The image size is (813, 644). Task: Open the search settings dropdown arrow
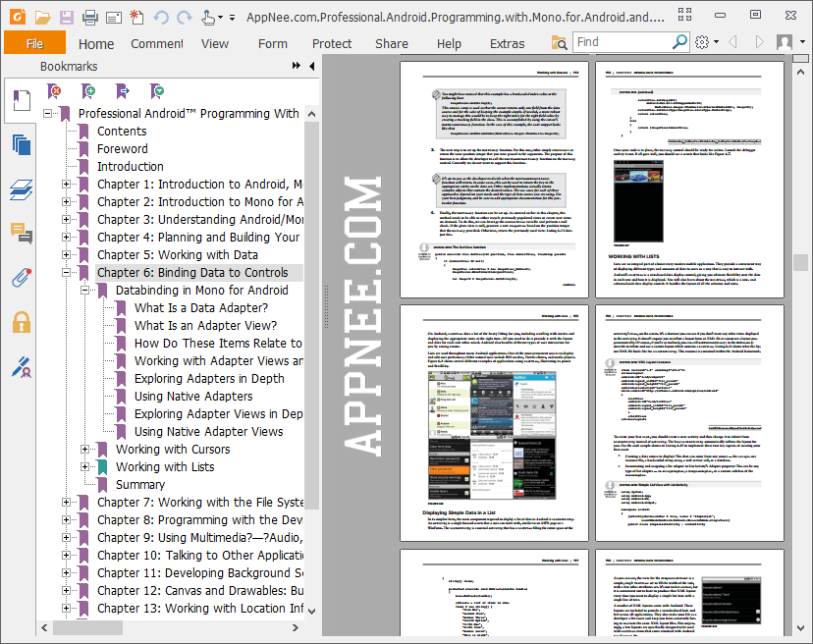click(x=716, y=42)
